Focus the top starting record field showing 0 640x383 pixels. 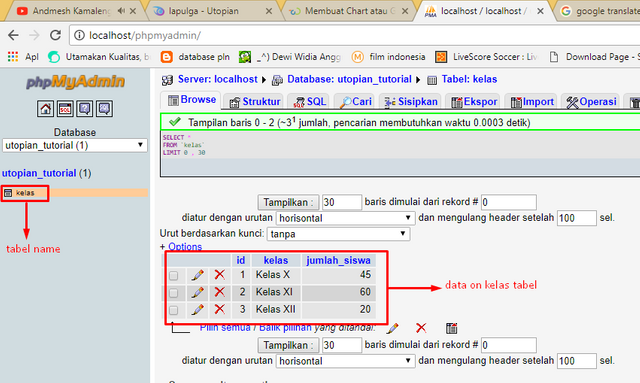point(509,202)
